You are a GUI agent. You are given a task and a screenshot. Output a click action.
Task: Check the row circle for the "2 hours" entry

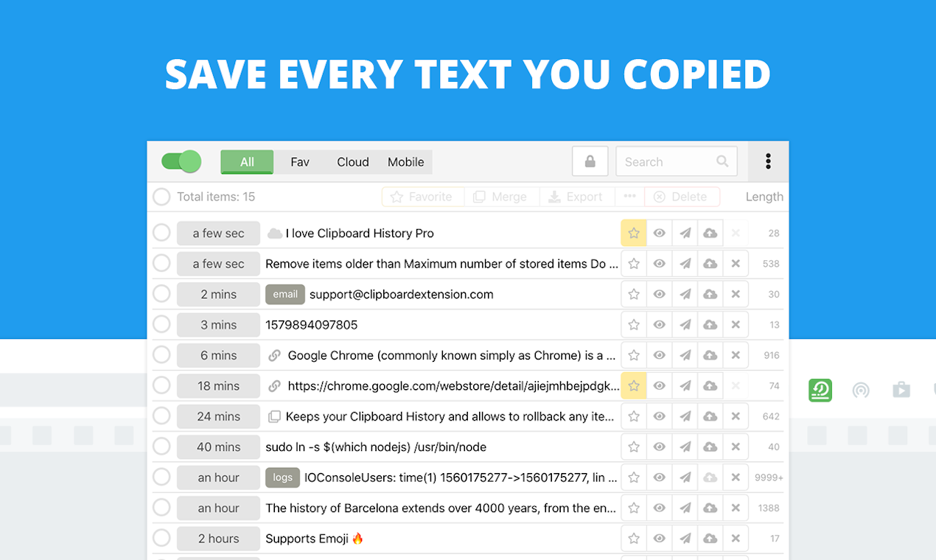[x=161, y=539]
